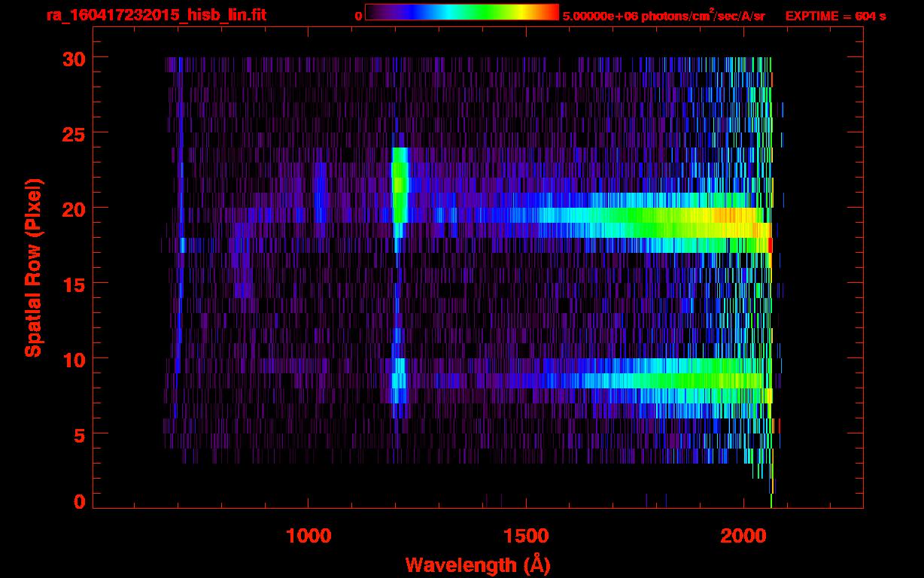Select the 5.00000e+06 photons colorbar maximum label
Viewport: 924px width, 578px height.
[664, 16]
